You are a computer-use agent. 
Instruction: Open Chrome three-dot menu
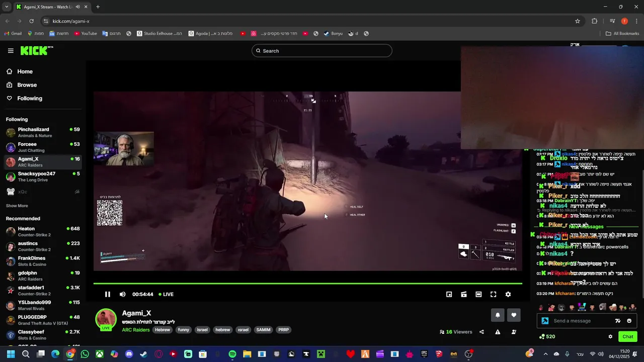[x=637, y=21]
